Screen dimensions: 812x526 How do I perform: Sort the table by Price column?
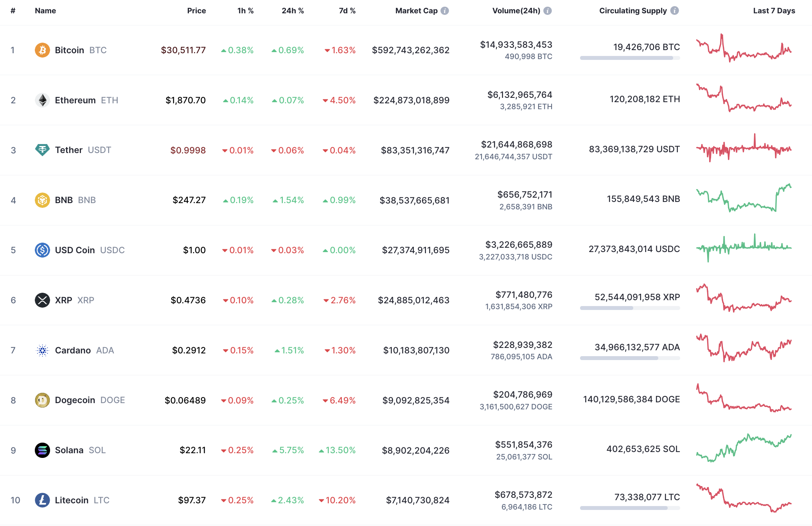point(196,11)
